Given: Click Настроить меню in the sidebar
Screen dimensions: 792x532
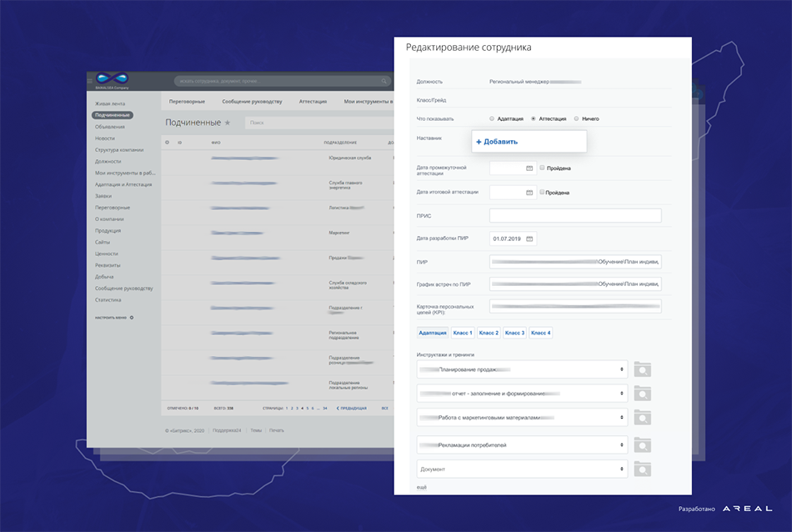Looking at the screenshot, I should point(111,318).
